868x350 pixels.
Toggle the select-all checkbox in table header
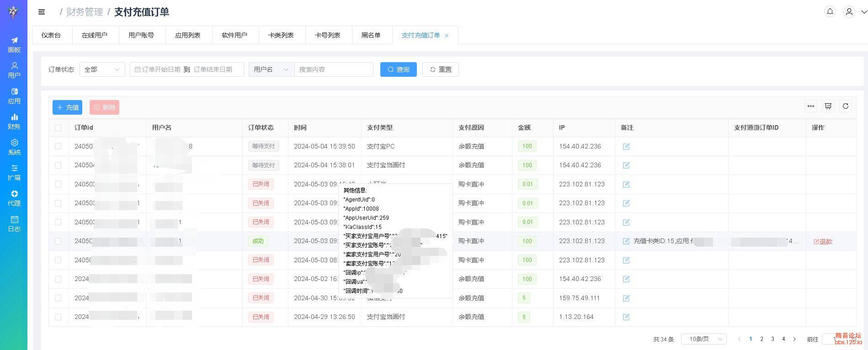(58, 128)
